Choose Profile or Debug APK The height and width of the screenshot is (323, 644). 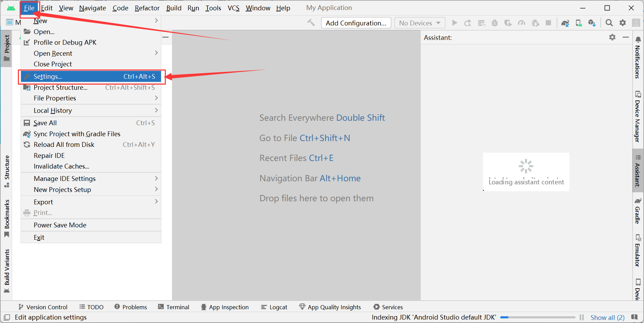91,42
